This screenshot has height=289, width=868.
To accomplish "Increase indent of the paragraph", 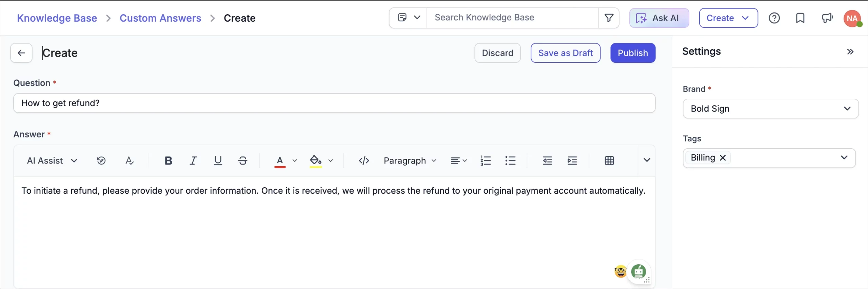I will (572, 160).
